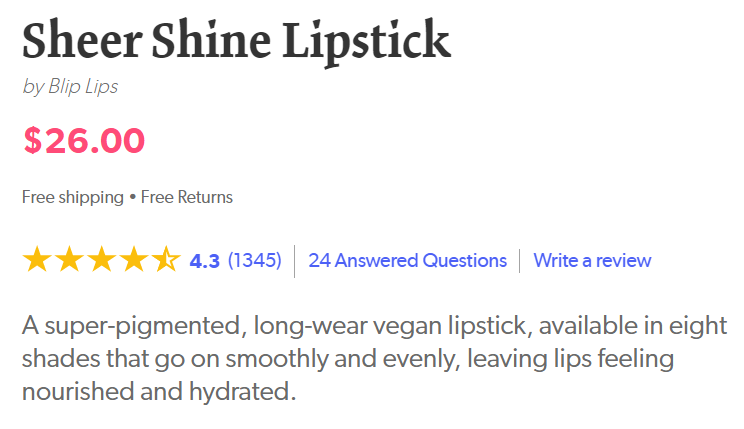The height and width of the screenshot is (429, 744).
Task: Click the Free Returns text
Action: (x=187, y=197)
